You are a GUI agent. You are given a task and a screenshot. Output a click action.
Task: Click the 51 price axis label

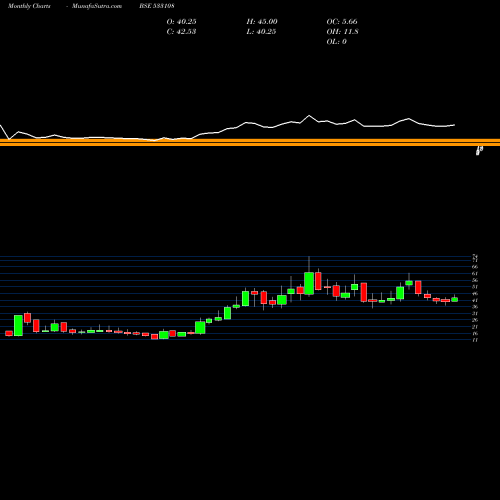(475, 287)
